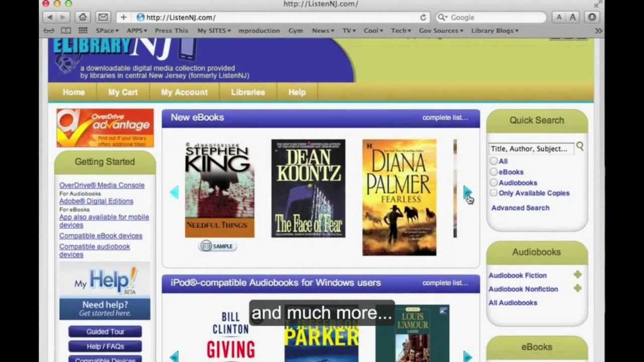Open the Tech bookmarks dropdown

(401, 31)
